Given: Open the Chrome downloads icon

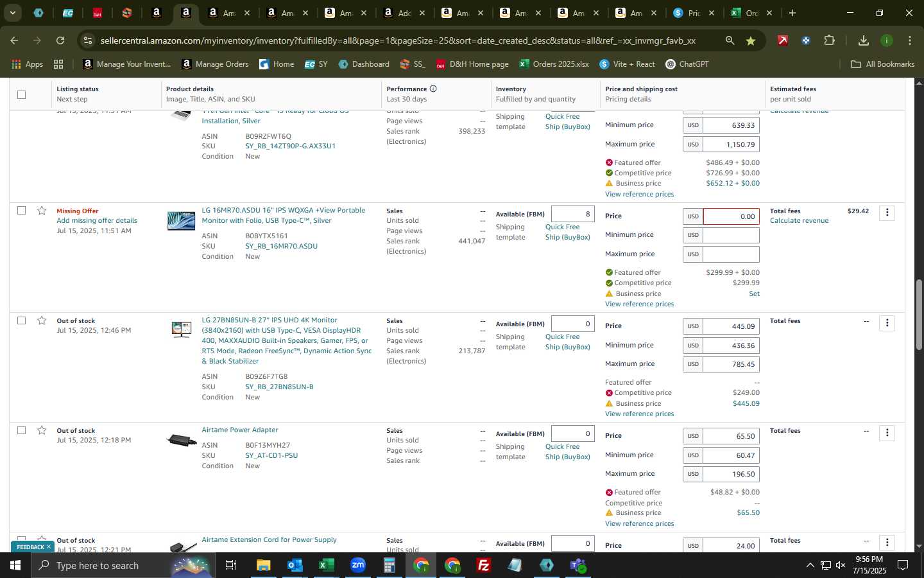Looking at the screenshot, I should pos(863,40).
